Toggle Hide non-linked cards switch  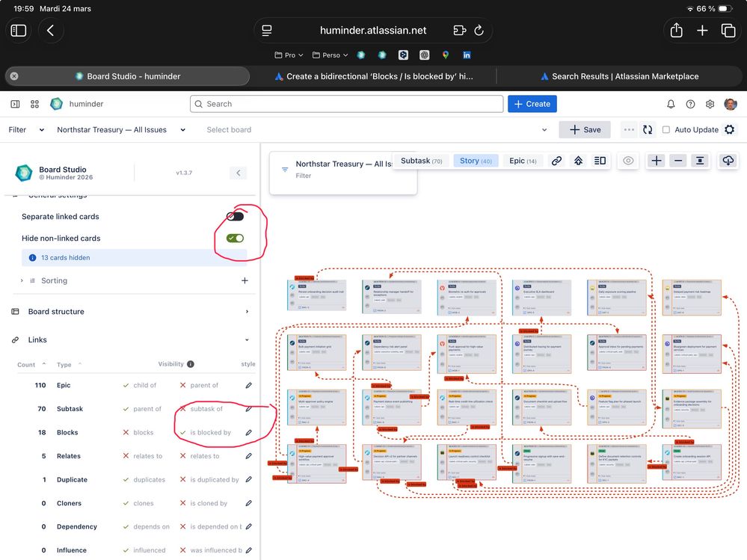(235, 238)
